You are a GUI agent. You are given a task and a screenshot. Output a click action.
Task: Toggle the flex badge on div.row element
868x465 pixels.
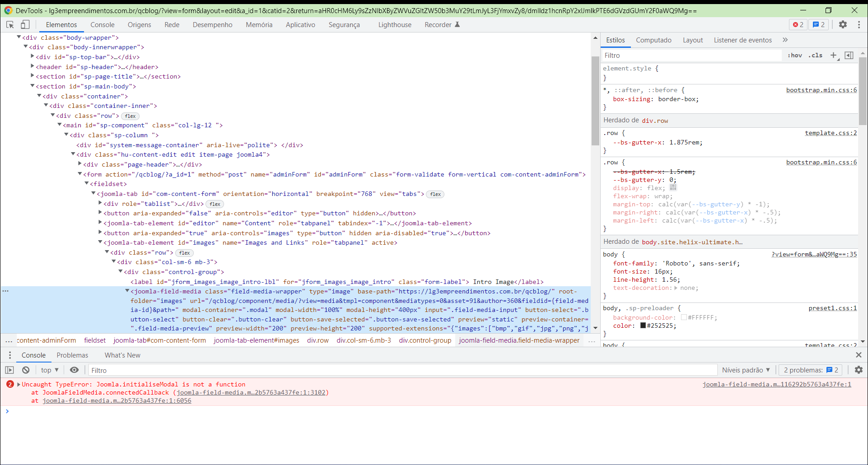[x=130, y=116]
